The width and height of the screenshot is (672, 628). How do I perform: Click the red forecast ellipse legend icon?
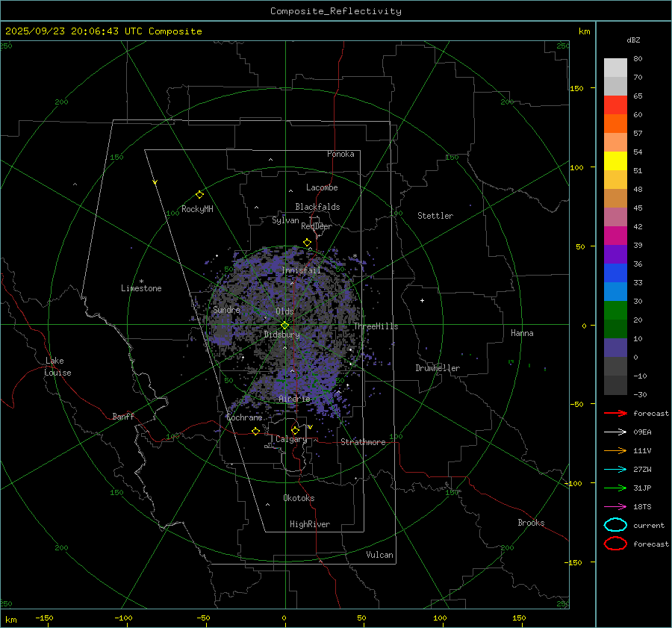point(615,544)
